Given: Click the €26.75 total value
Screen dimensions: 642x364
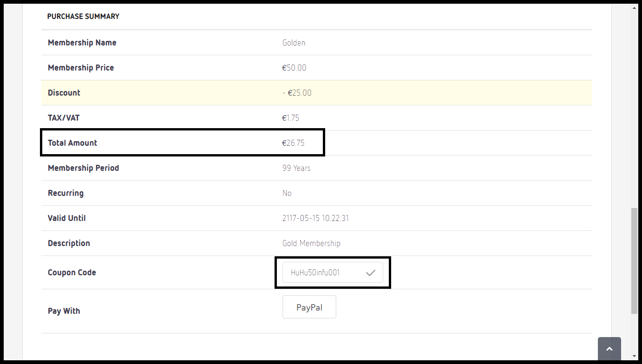Looking at the screenshot, I should click(x=293, y=143).
